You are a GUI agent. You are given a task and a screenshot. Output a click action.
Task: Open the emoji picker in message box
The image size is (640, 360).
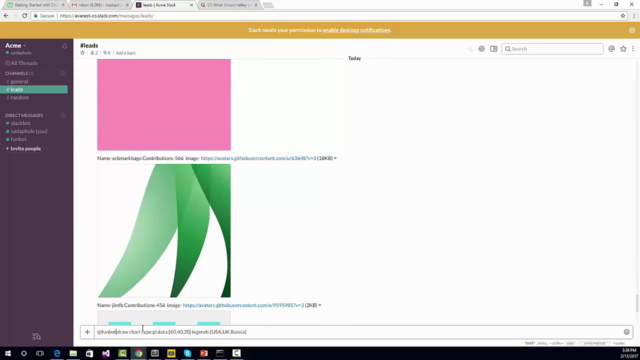(627, 332)
